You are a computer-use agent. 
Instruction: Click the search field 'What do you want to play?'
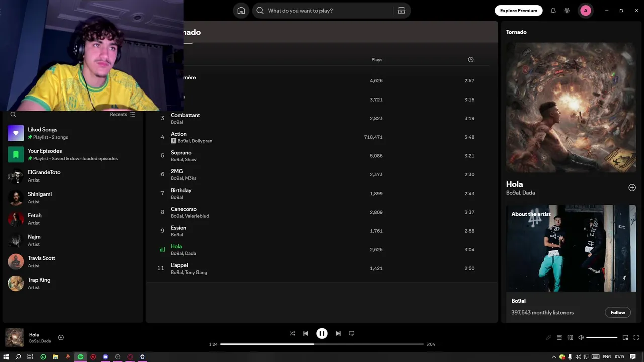tap(322, 11)
